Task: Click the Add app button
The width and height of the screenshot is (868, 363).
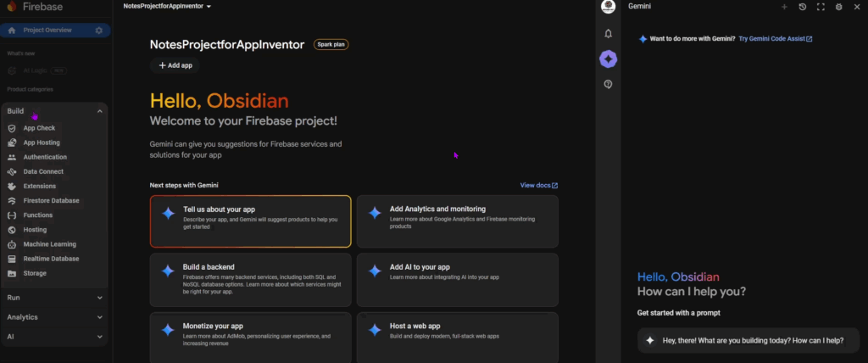Action: (175, 65)
